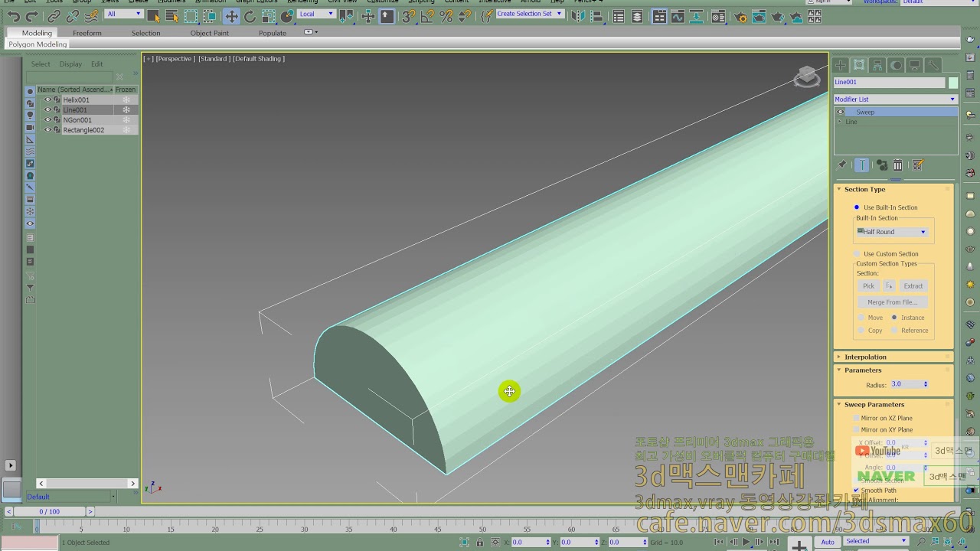The height and width of the screenshot is (551, 980).
Task: Expand the Interpolation rollout
Action: coord(865,357)
